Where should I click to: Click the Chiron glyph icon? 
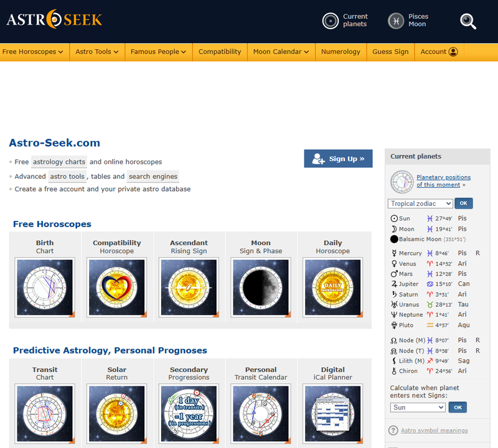point(394,371)
